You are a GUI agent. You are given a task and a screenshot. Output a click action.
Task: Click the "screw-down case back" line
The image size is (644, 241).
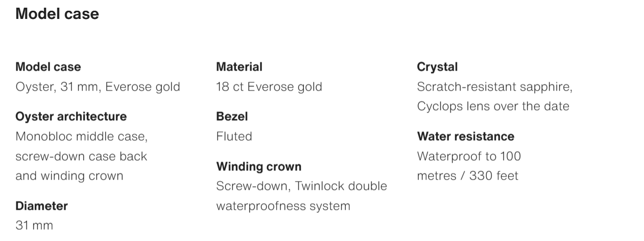pos(81,156)
